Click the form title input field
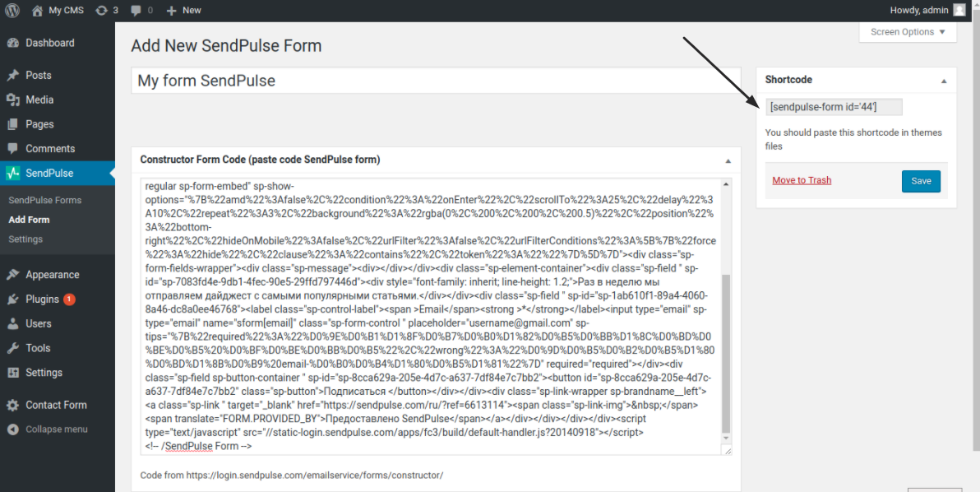The height and width of the screenshot is (492, 980). pyautogui.click(x=436, y=81)
